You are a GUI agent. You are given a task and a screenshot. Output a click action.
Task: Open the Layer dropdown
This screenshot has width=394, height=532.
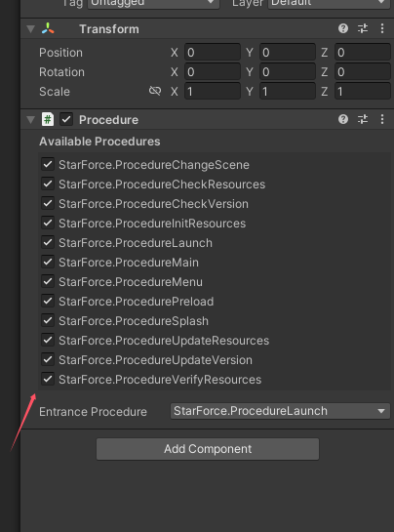point(329,3)
